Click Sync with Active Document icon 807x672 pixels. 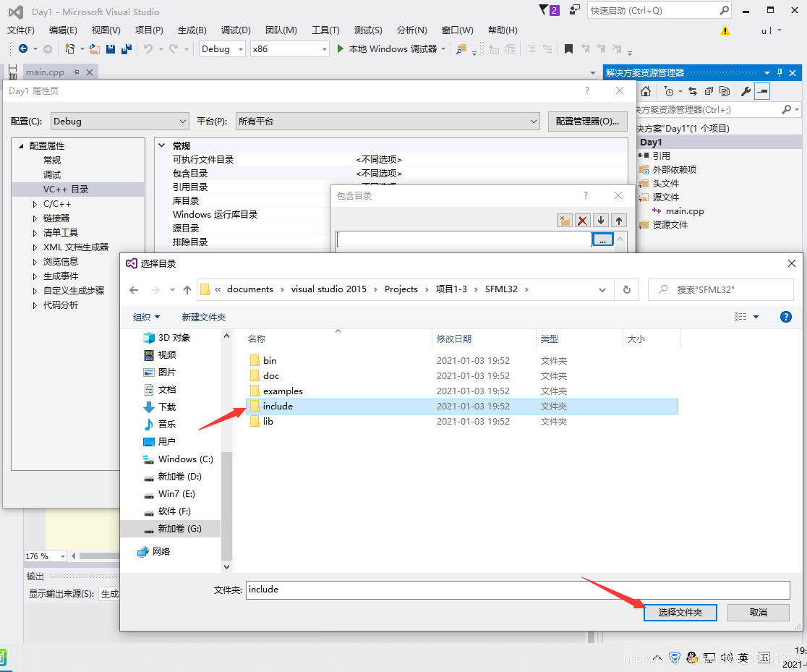[x=693, y=92]
